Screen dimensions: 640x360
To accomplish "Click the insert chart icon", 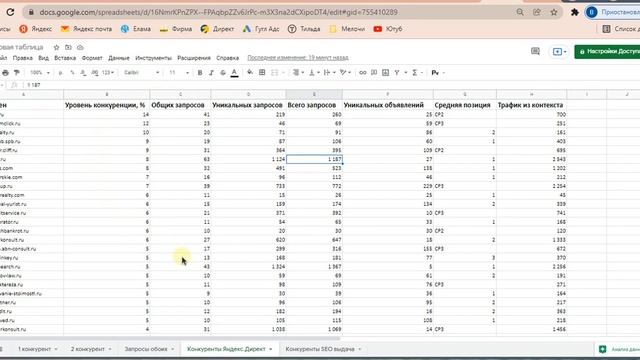I will click(x=385, y=73).
